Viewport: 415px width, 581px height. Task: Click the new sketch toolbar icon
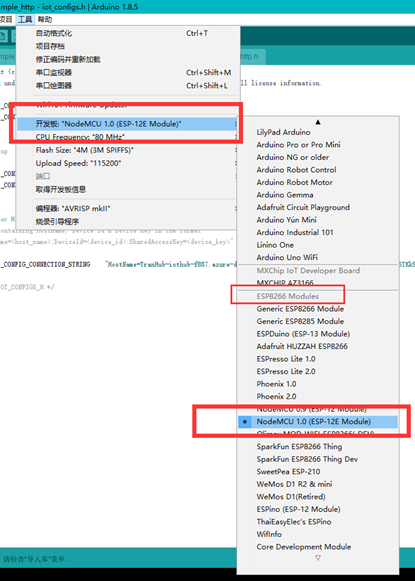(3, 36)
